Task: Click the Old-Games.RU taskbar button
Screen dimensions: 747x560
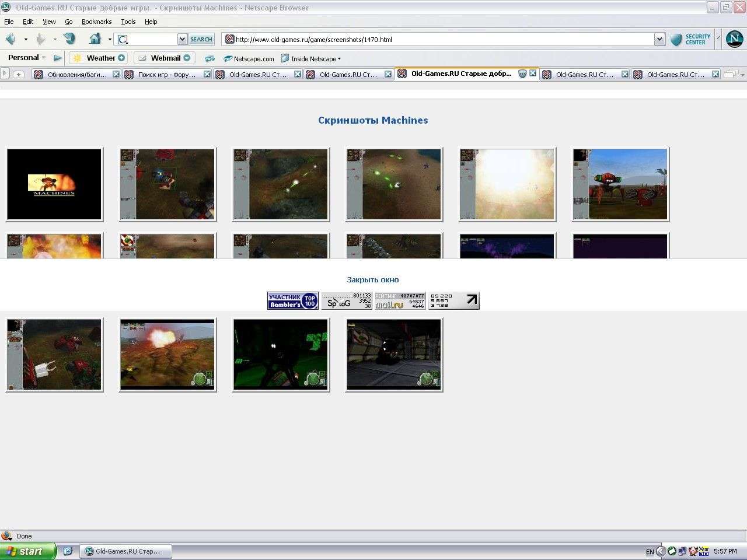Action: pos(127,551)
